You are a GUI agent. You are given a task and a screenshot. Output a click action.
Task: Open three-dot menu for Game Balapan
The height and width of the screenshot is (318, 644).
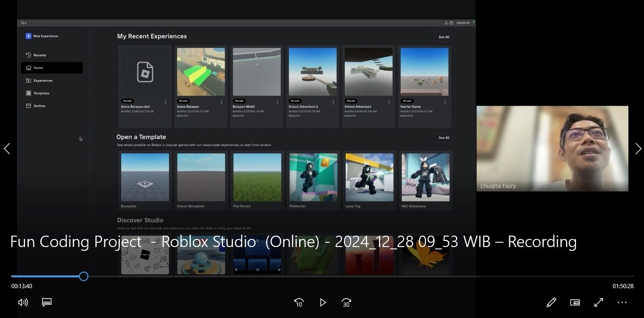[x=221, y=102]
